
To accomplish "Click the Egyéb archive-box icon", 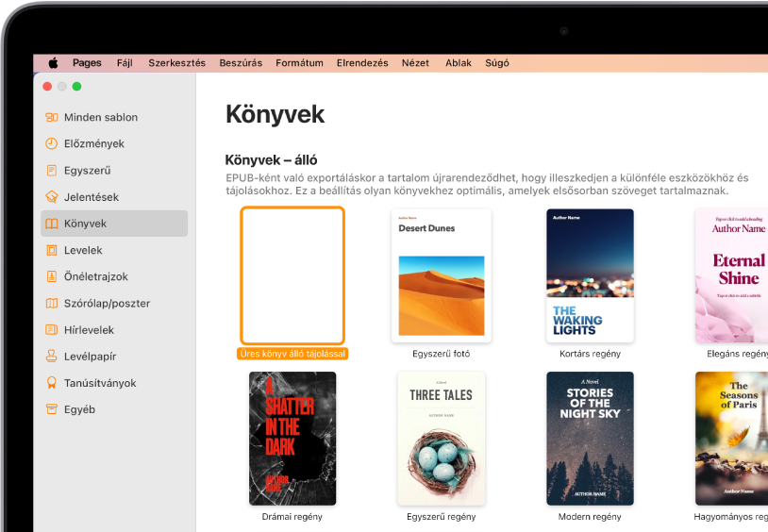I will click(x=52, y=409).
